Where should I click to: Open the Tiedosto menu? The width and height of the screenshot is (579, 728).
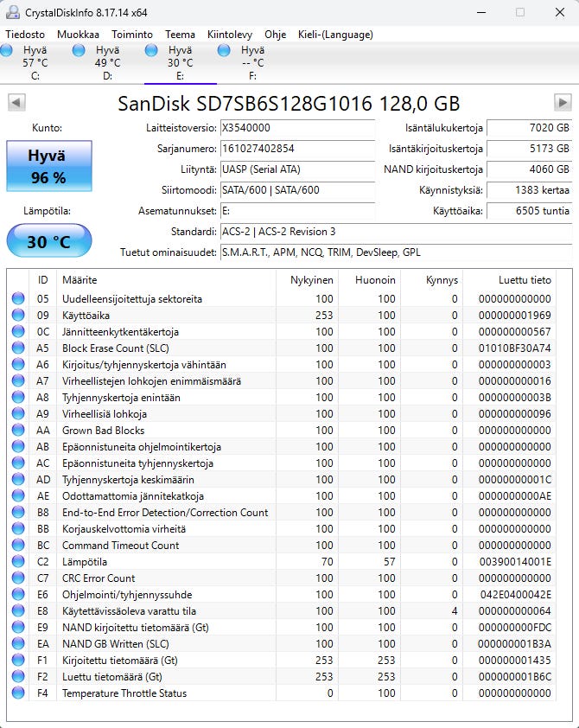point(25,35)
